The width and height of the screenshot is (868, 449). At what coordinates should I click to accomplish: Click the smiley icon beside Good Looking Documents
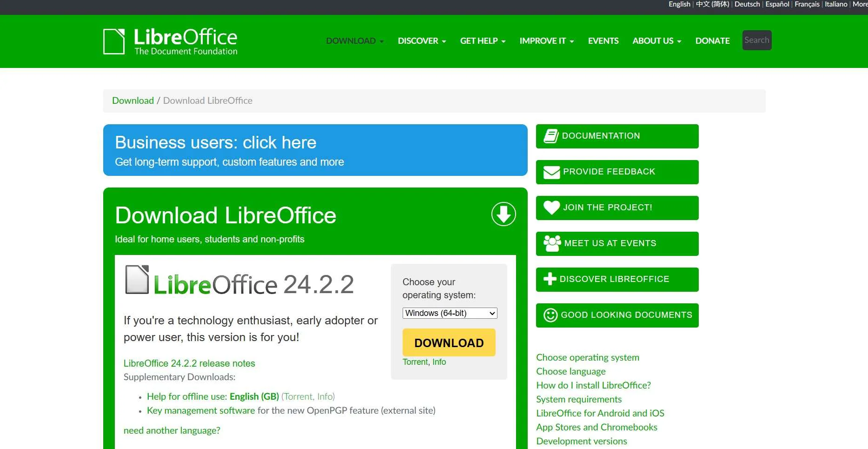(550, 315)
